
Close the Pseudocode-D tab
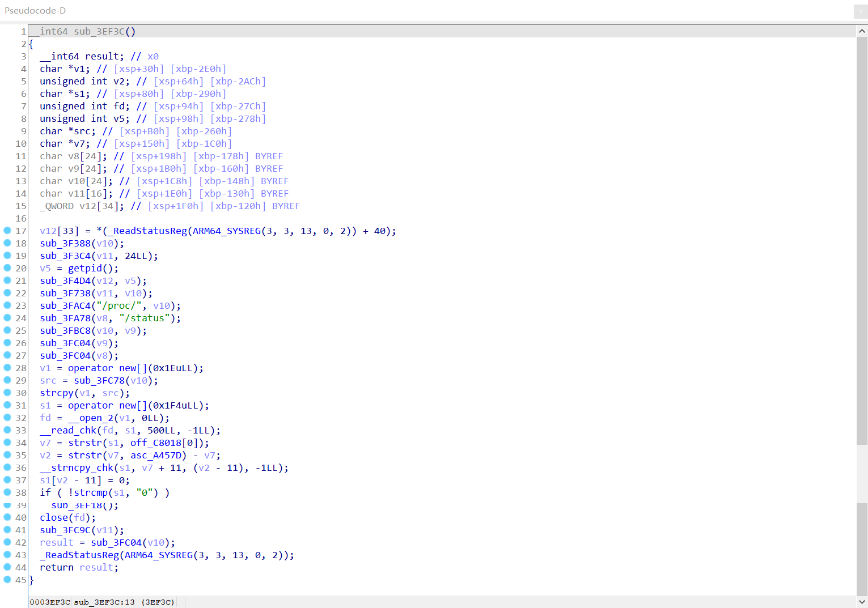859,11
